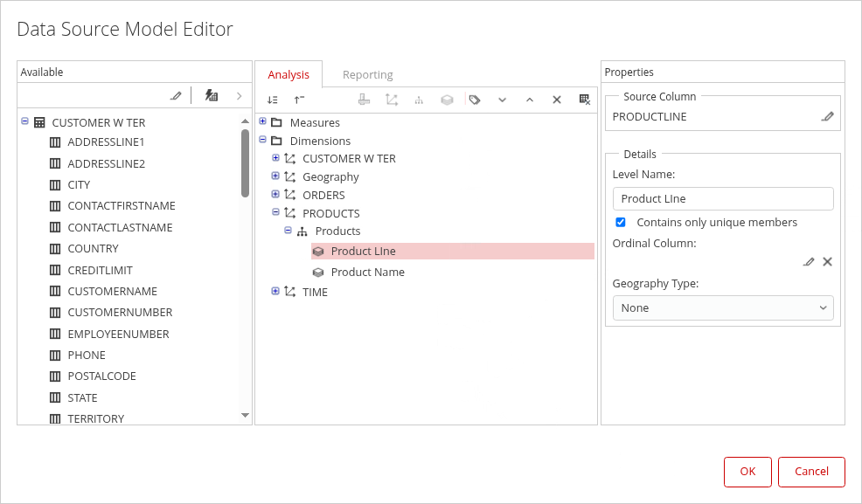Move selected item up with chevron
The width and height of the screenshot is (862, 504).
529,100
